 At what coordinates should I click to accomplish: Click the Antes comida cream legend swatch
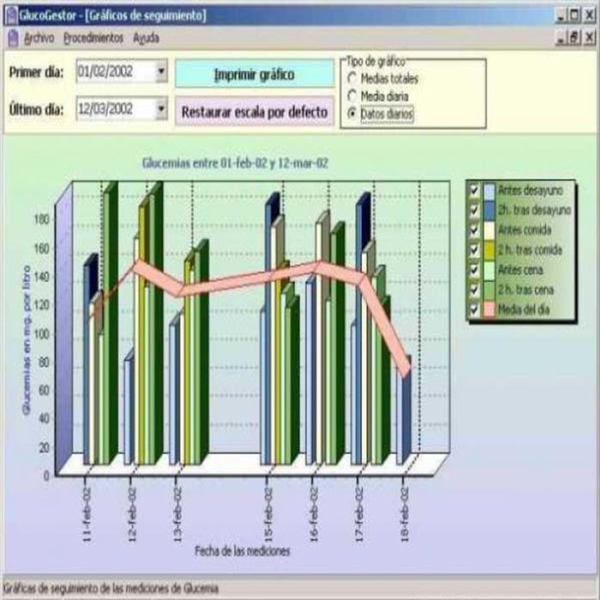pyautogui.click(x=489, y=230)
